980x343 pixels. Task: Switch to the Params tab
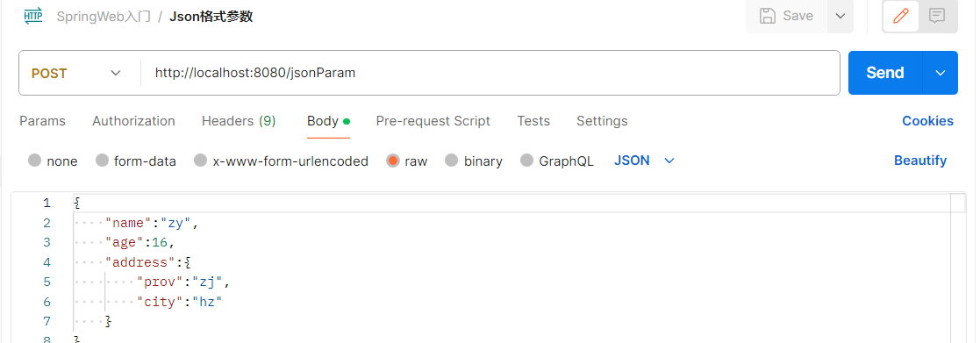(42, 121)
